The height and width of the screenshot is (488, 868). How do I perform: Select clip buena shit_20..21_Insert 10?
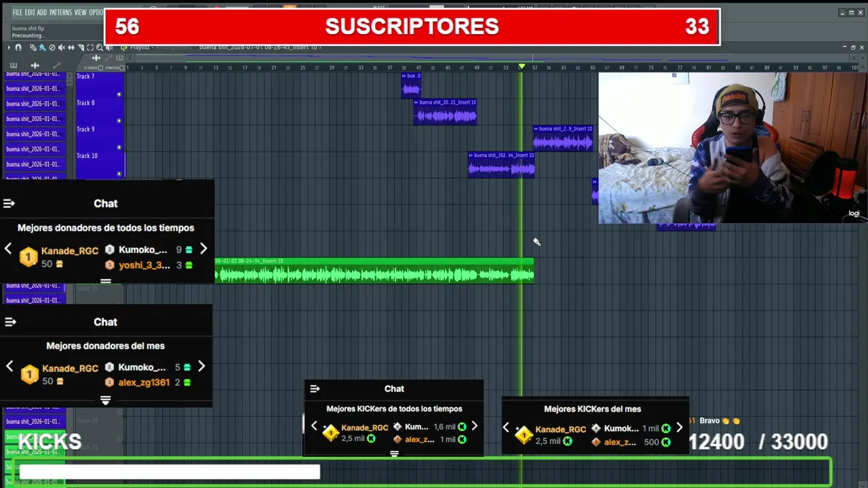(445, 112)
